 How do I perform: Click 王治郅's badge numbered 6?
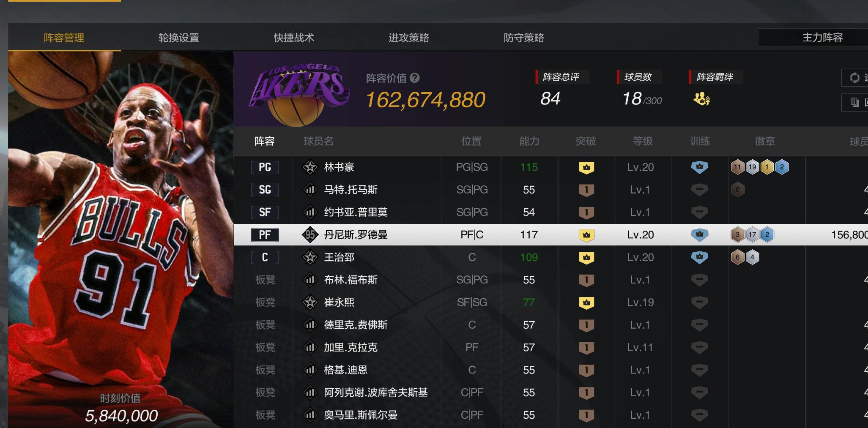(x=737, y=257)
